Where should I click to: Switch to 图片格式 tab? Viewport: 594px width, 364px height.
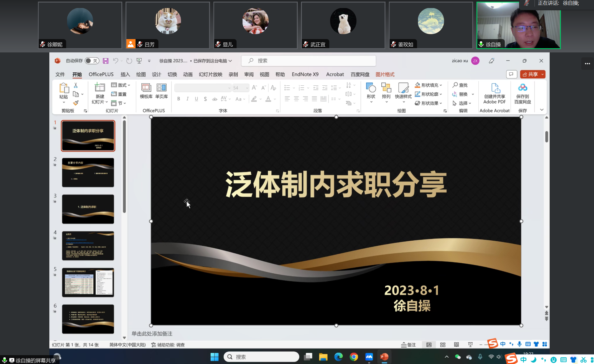[x=385, y=74]
